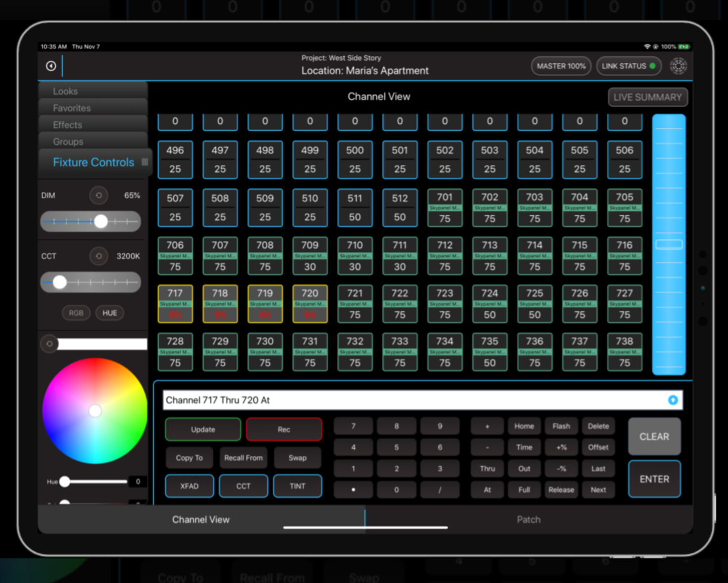The image size is (728, 583).
Task: Toggle the LINK STATUS indicator
Action: (x=629, y=66)
